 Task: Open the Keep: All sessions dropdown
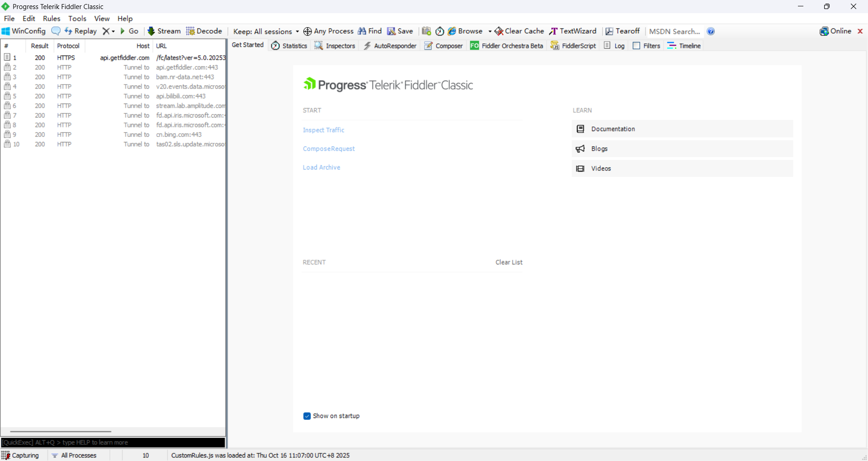[266, 32]
